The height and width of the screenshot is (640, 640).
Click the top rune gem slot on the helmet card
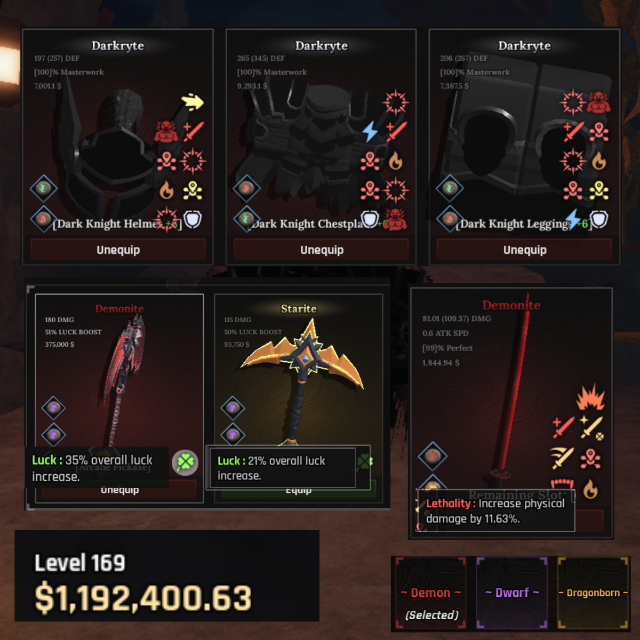[43, 188]
